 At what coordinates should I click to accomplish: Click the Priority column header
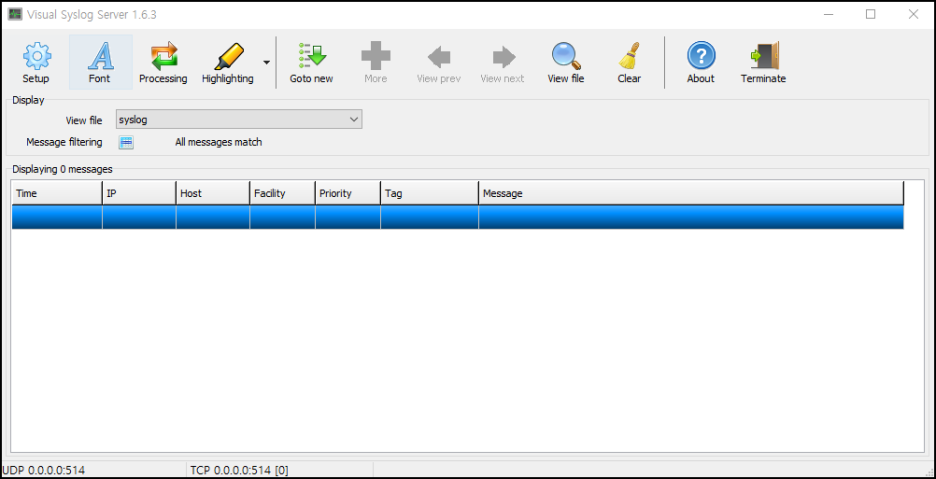coord(347,194)
